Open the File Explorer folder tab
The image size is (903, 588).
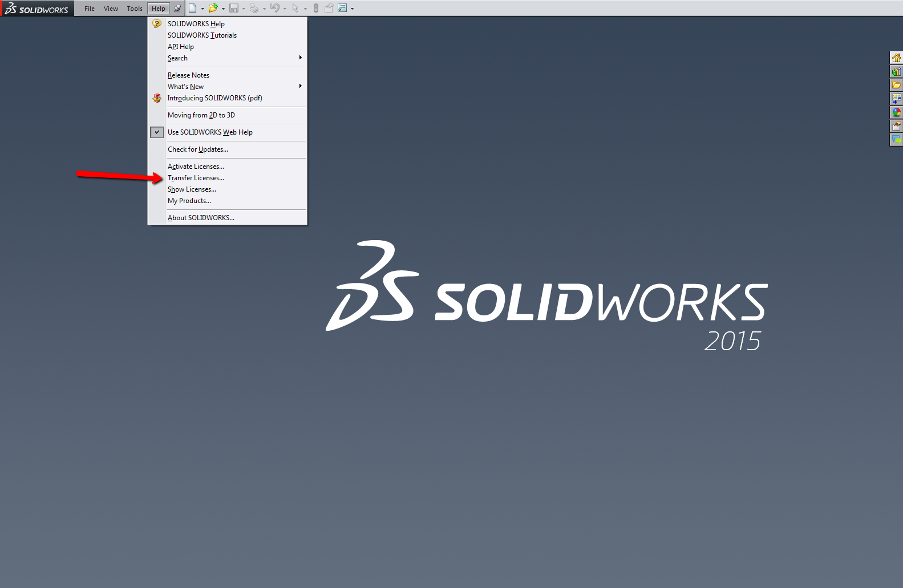[896, 85]
